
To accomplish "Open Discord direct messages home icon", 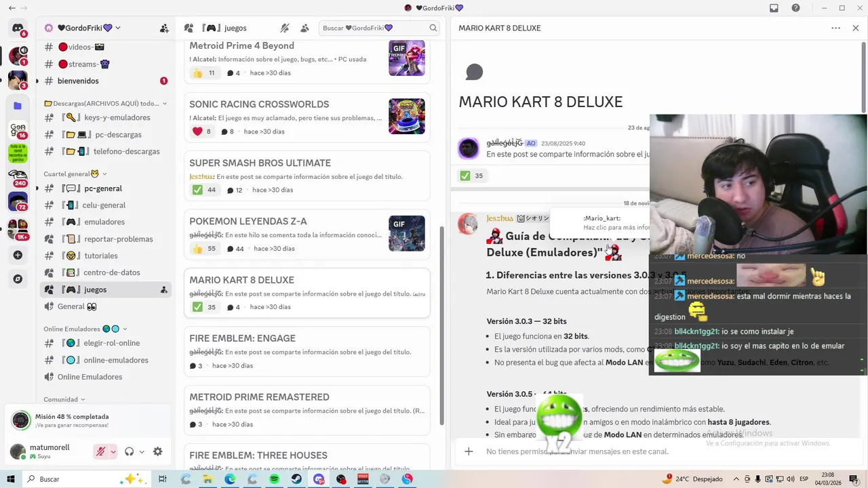I will (x=18, y=28).
